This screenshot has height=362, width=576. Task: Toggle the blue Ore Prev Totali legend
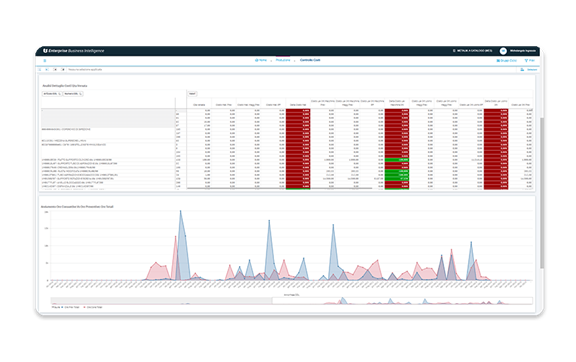point(71,307)
